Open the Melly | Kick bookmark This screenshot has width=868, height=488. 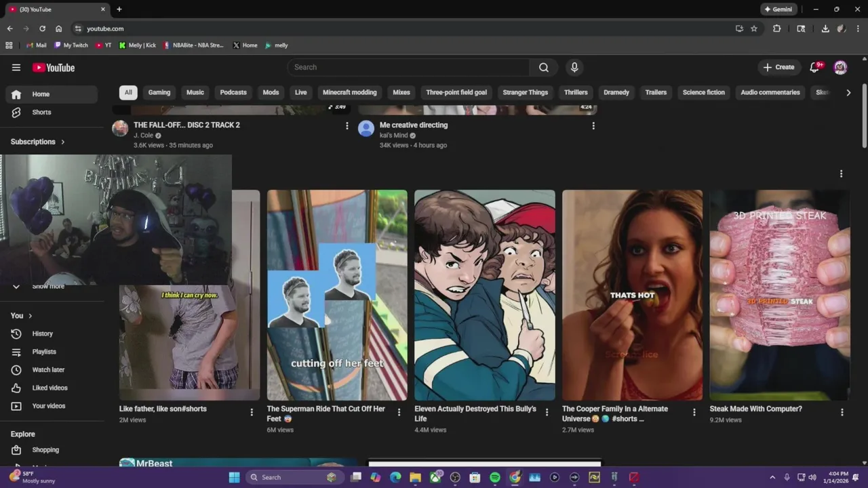(138, 45)
